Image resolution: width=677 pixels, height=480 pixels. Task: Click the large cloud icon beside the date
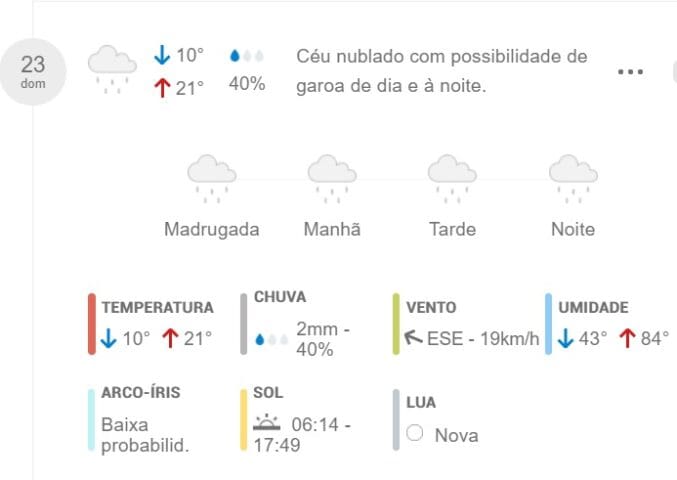pos(112,69)
